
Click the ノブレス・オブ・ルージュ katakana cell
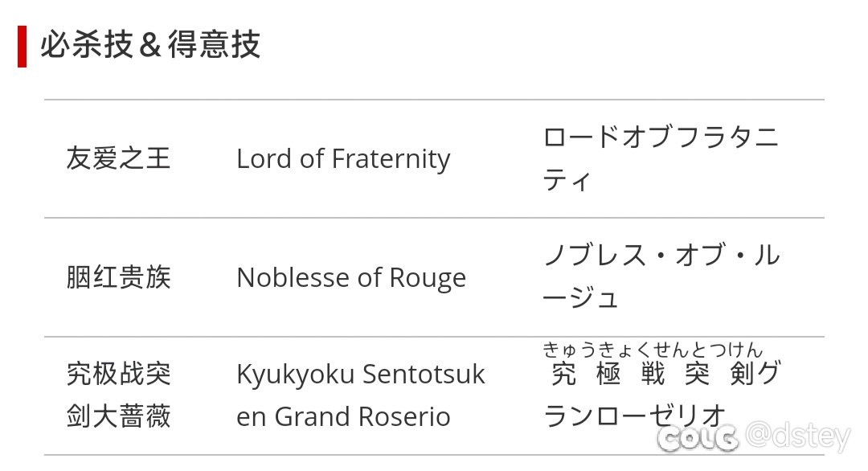tap(661, 276)
